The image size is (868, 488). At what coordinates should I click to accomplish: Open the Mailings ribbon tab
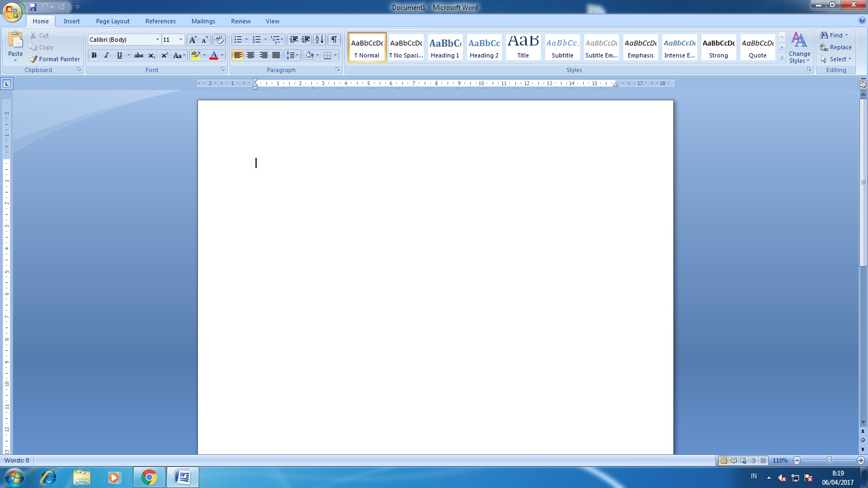[x=203, y=21]
